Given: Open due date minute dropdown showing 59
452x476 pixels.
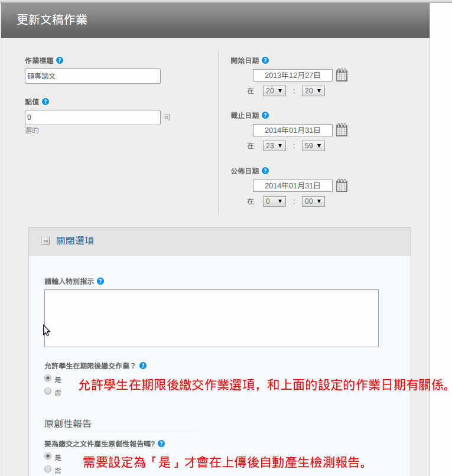Looking at the screenshot, I should [x=313, y=146].
